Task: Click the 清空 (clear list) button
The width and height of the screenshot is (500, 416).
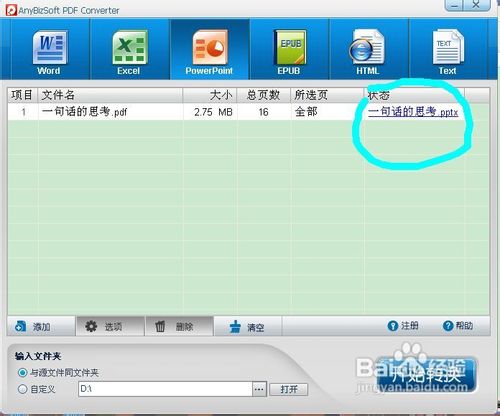Action: click(x=248, y=326)
